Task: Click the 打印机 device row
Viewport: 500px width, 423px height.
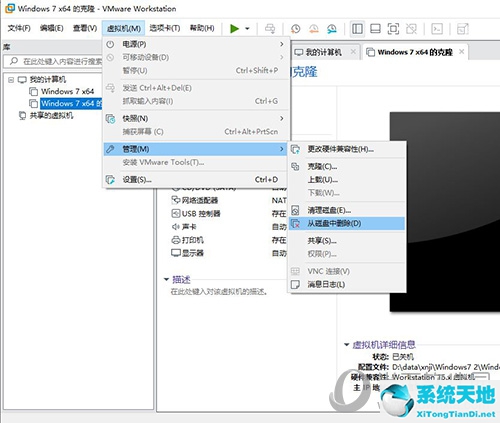Action: coord(228,240)
